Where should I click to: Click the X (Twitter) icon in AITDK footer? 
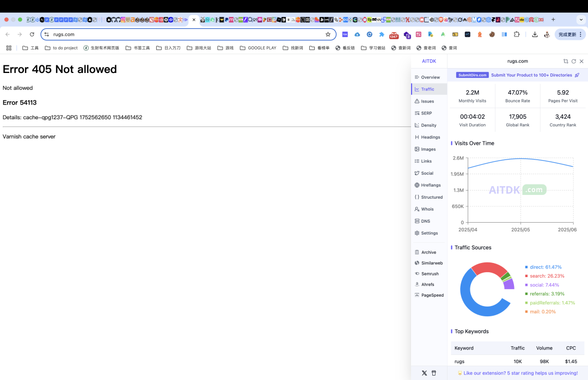[424, 373]
